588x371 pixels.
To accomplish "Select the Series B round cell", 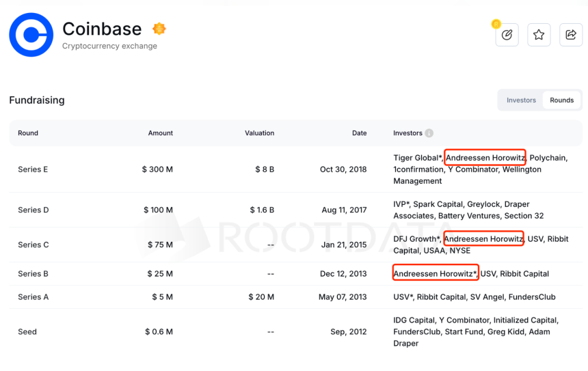I will coord(33,273).
